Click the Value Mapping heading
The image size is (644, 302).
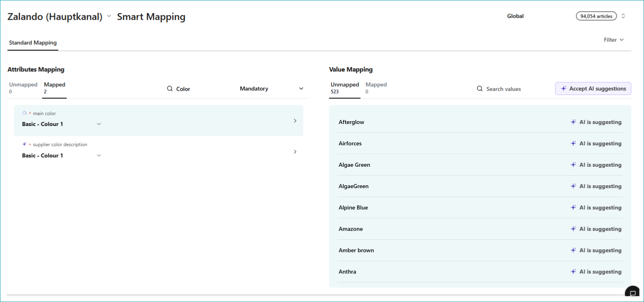(x=351, y=69)
